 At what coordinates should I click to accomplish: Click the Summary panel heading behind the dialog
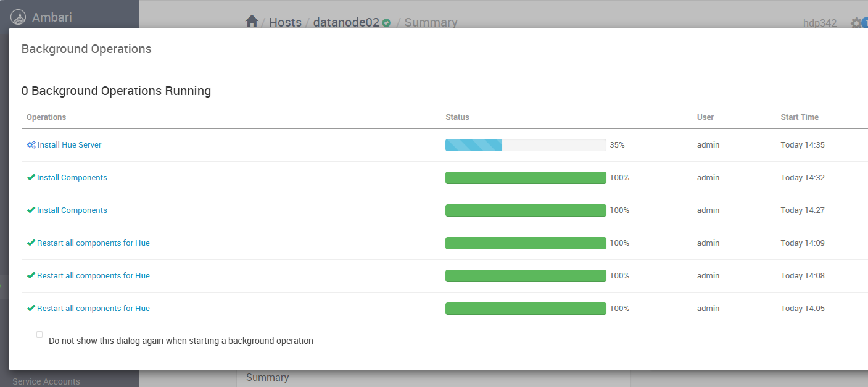click(268, 377)
